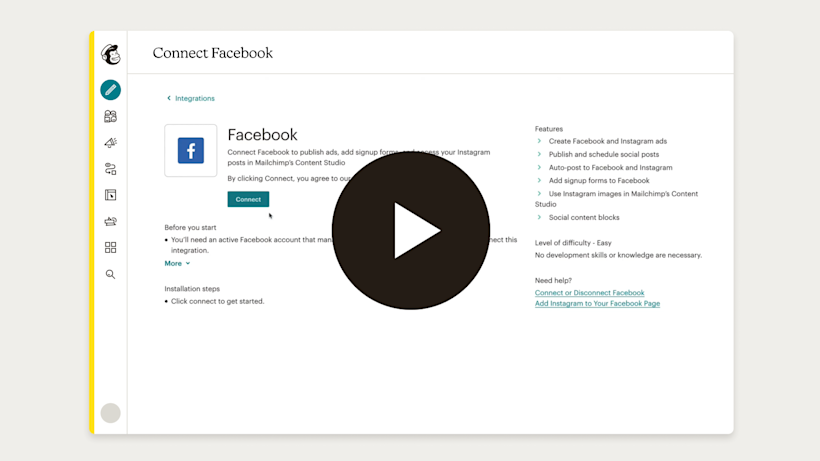The width and height of the screenshot is (820, 461).
Task: Open 'Add Instagram to Your Facebook Page' link
Action: [597, 303]
